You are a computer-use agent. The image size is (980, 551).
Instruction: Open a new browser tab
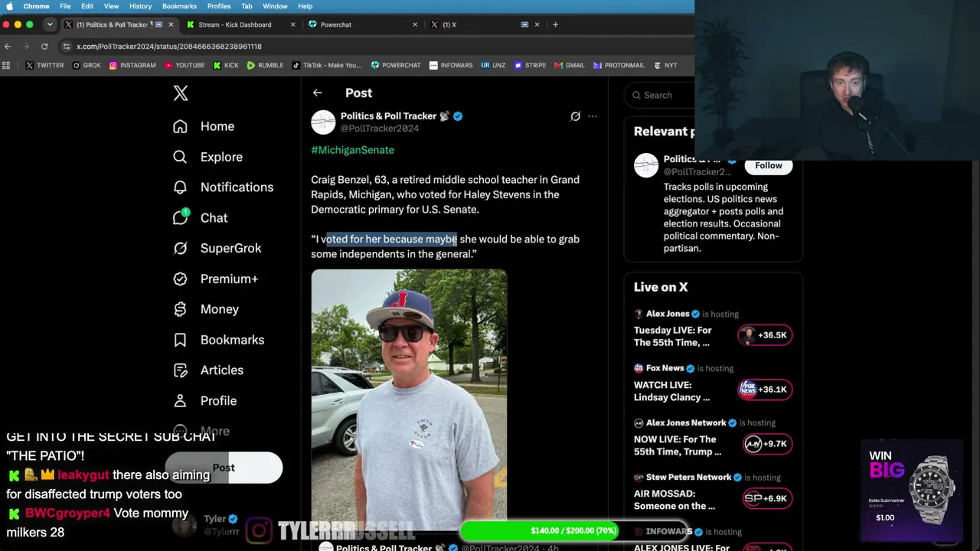coord(556,24)
